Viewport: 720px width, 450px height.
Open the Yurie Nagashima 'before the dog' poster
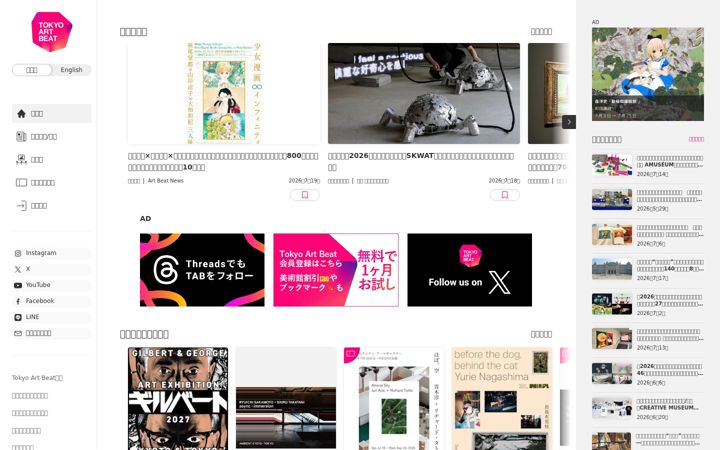pyautogui.click(x=502, y=399)
